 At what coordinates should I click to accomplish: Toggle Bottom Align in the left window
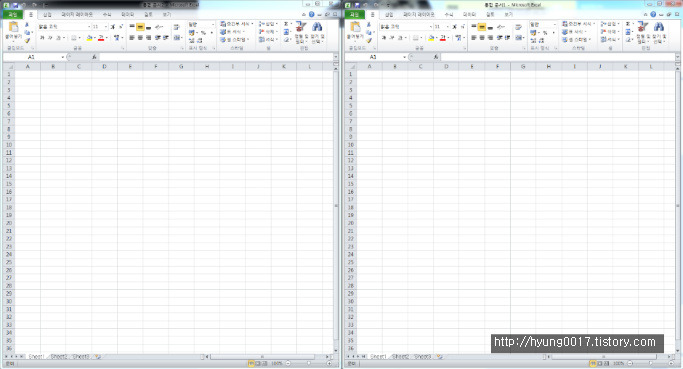[x=149, y=27]
